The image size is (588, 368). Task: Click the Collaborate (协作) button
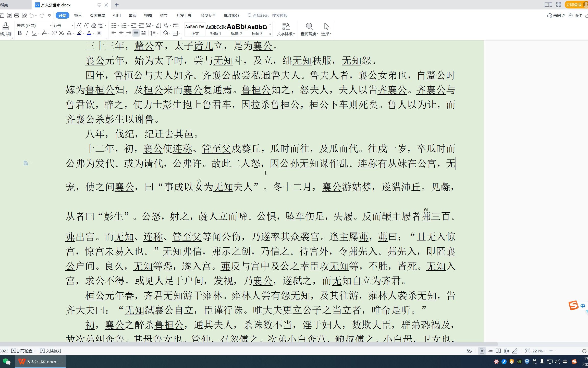(575, 15)
